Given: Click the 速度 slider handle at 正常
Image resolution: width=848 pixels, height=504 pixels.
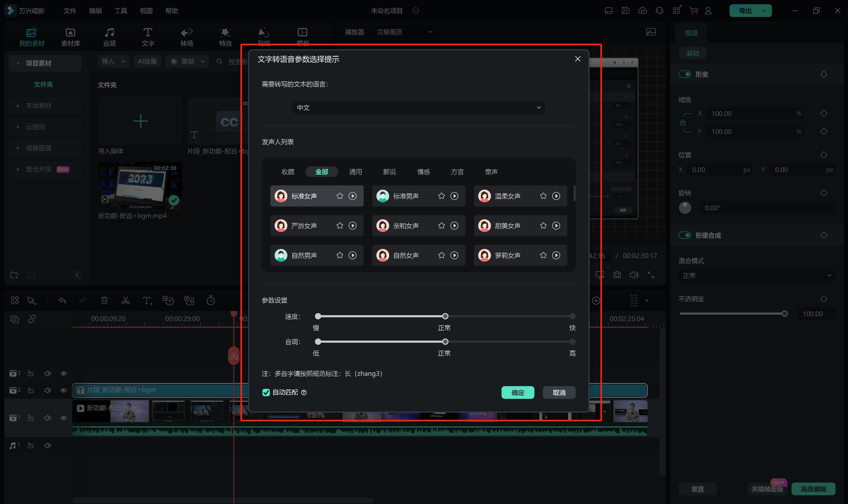Looking at the screenshot, I should (445, 316).
